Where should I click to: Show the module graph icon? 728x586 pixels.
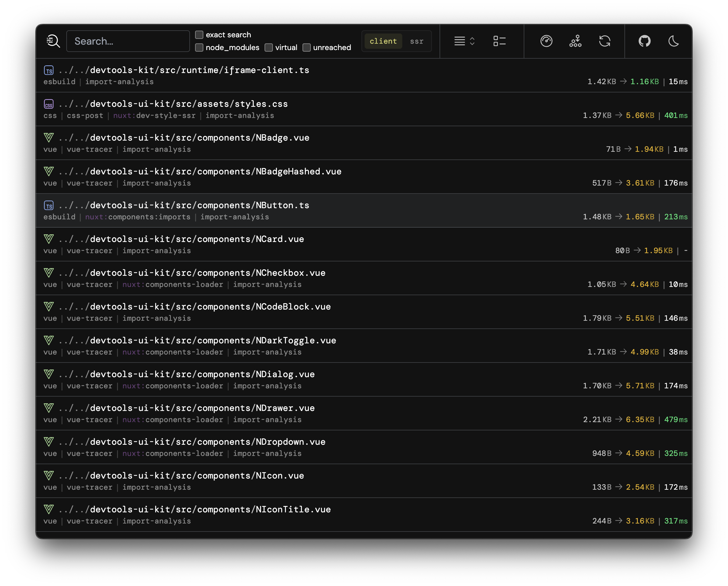575,41
